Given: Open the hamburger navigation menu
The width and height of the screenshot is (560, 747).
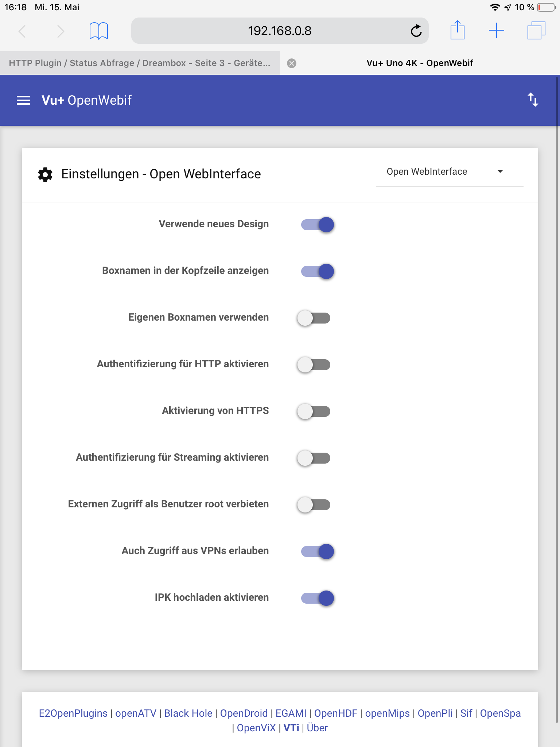Looking at the screenshot, I should (23, 100).
